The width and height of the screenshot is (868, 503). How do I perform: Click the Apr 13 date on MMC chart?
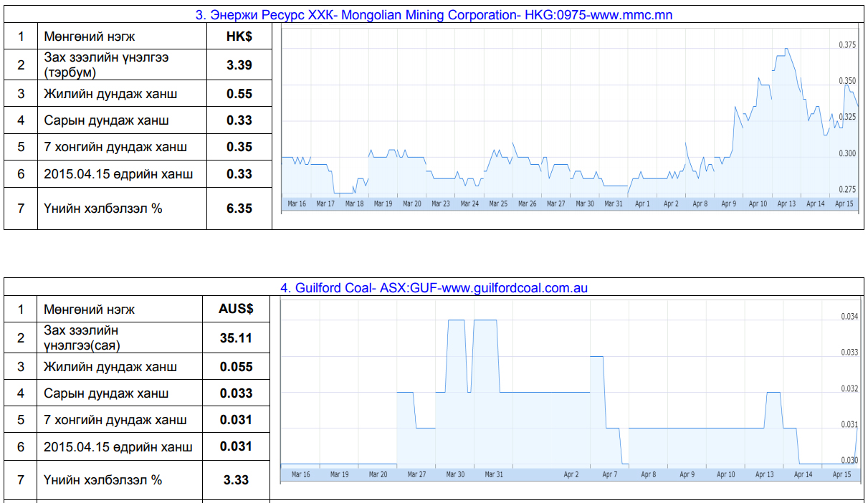tap(786, 204)
